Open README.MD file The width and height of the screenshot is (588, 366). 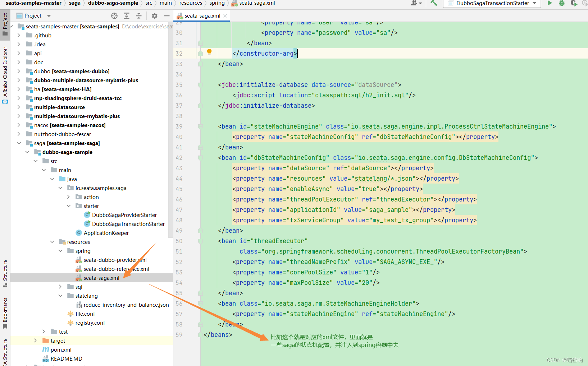[x=67, y=359]
